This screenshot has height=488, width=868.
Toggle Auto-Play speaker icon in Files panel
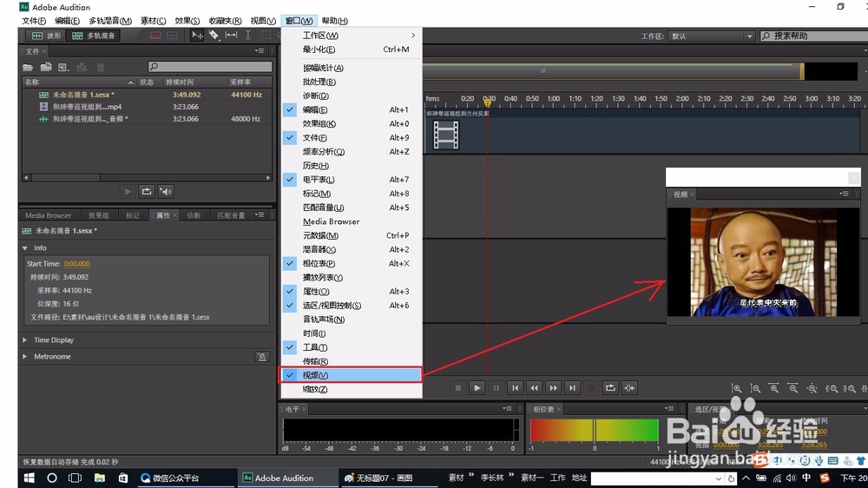pos(166,191)
